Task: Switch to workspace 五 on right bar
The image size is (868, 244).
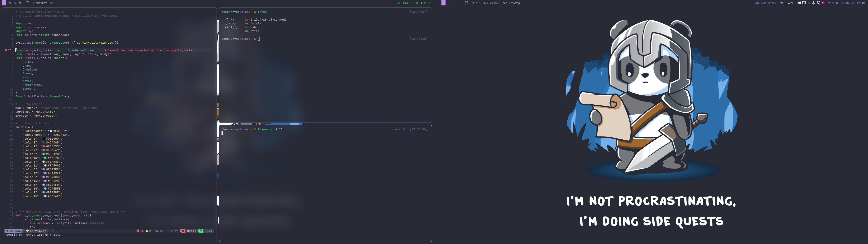Action: click(459, 3)
